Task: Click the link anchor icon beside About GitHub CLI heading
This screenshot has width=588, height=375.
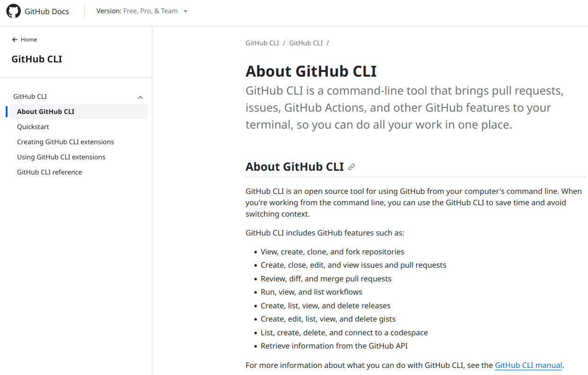Action: click(x=351, y=167)
